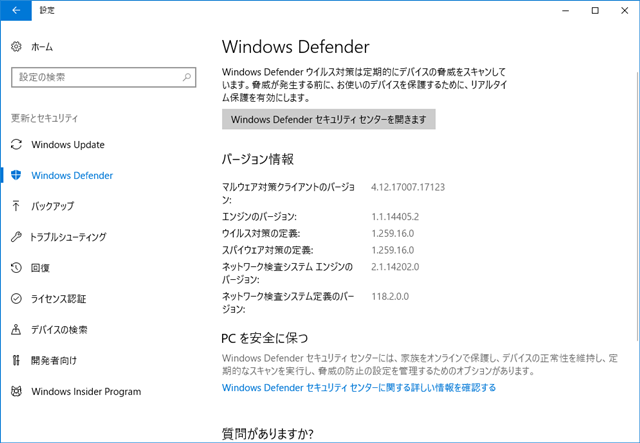Click the recovery history clock icon

(16, 268)
